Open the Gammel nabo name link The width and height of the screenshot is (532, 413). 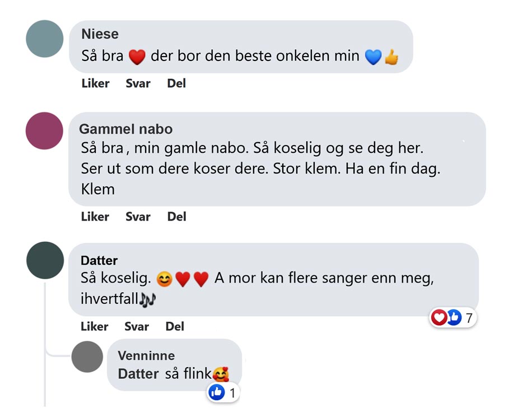click(125, 129)
